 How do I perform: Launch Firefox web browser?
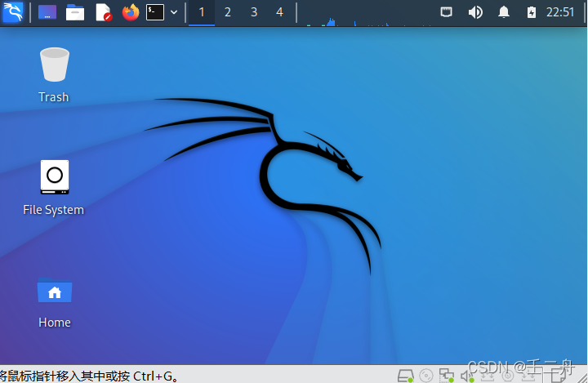pyautogui.click(x=131, y=12)
